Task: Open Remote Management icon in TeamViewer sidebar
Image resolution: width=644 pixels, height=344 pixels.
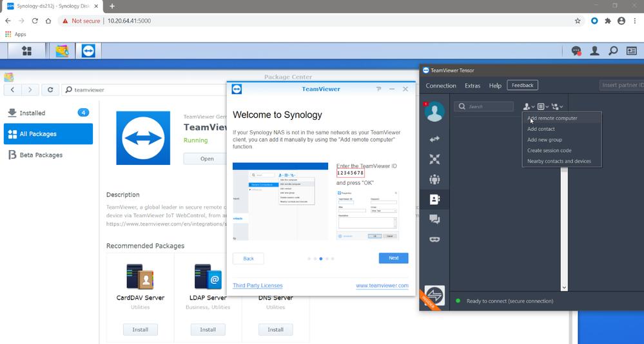Action: click(434, 159)
